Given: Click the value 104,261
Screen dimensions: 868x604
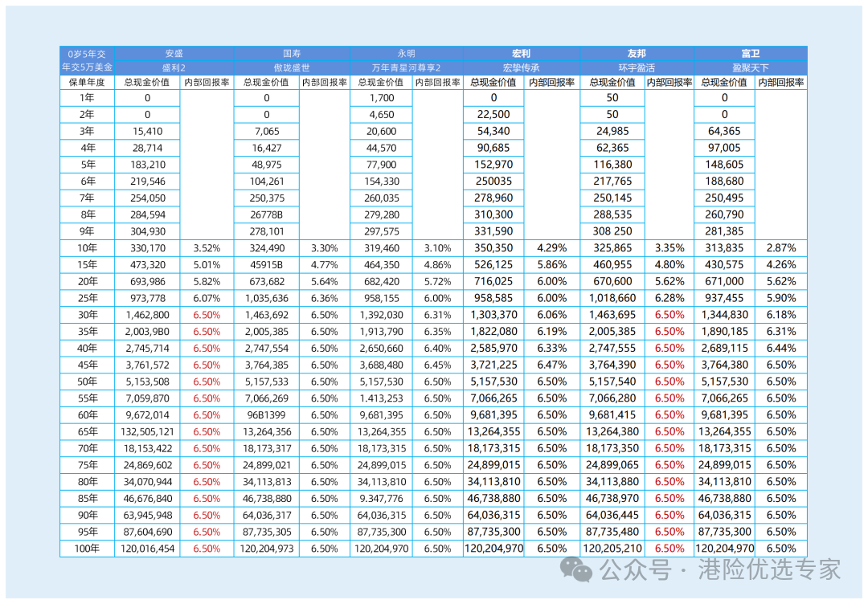Looking at the screenshot, I should point(267,182).
